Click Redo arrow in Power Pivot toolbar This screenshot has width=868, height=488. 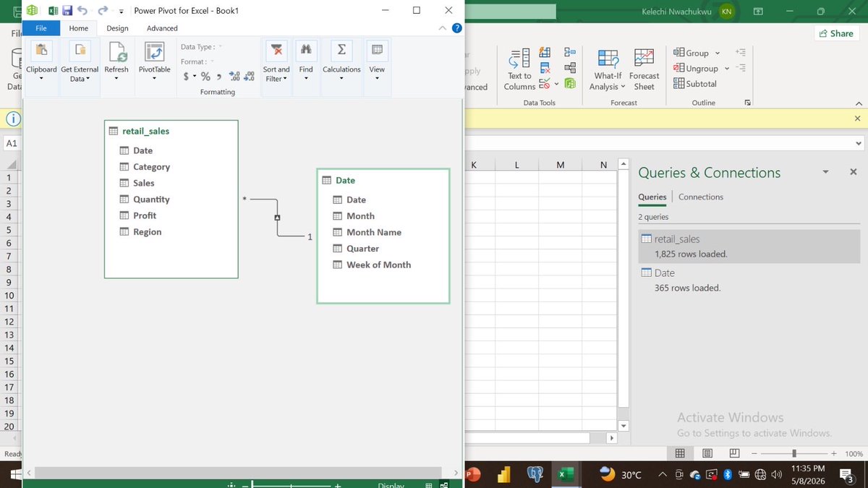(103, 11)
